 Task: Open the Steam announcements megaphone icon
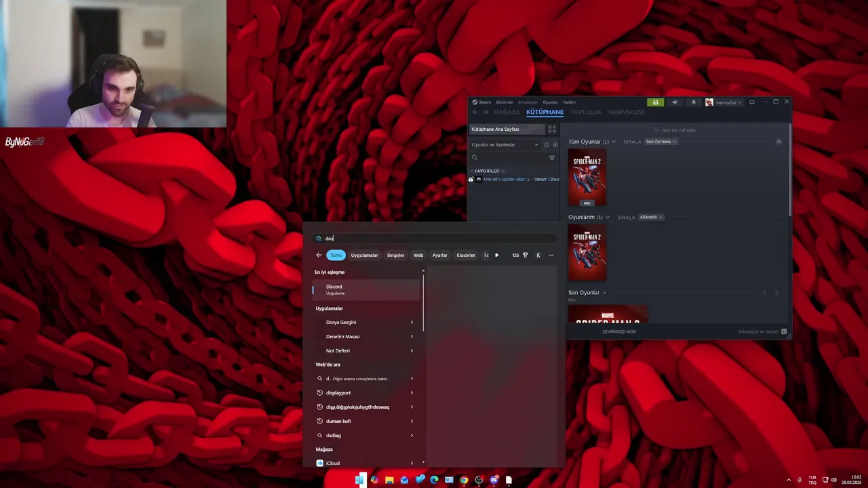pyautogui.click(x=675, y=102)
